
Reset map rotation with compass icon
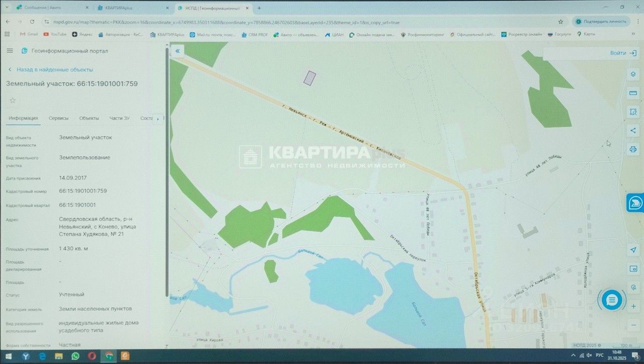point(633,287)
